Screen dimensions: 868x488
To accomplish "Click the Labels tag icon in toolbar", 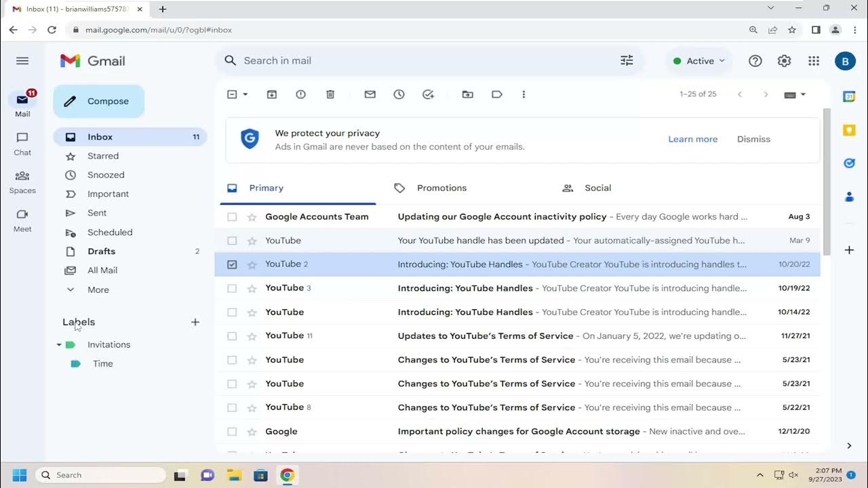I will (497, 95).
